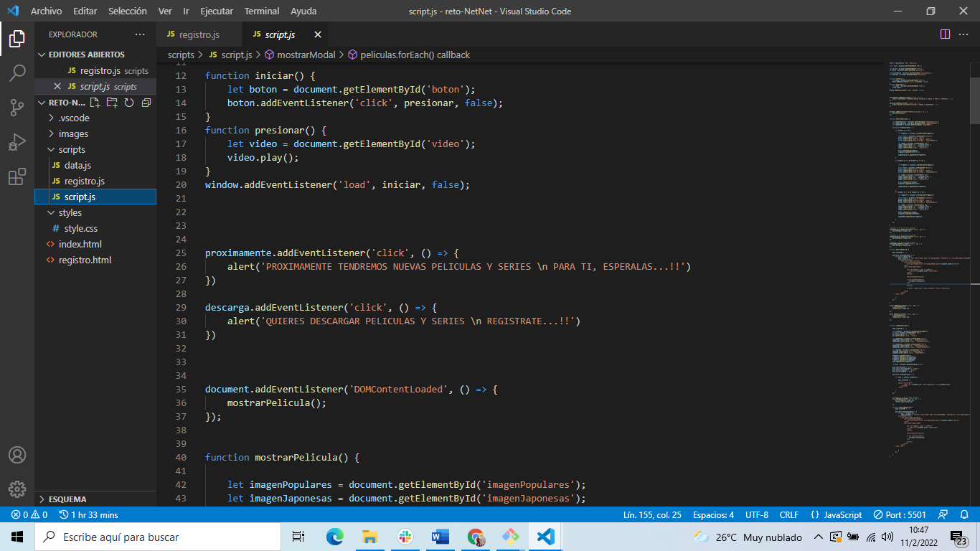Open the Editar menu
980x551 pixels.
point(85,11)
